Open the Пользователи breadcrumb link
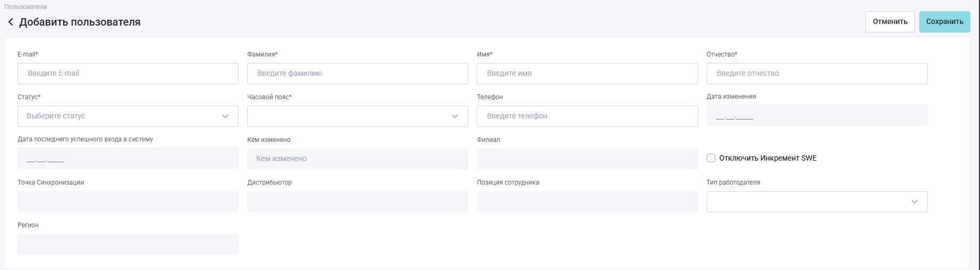This screenshot has height=270, width=980. tap(26, 7)
